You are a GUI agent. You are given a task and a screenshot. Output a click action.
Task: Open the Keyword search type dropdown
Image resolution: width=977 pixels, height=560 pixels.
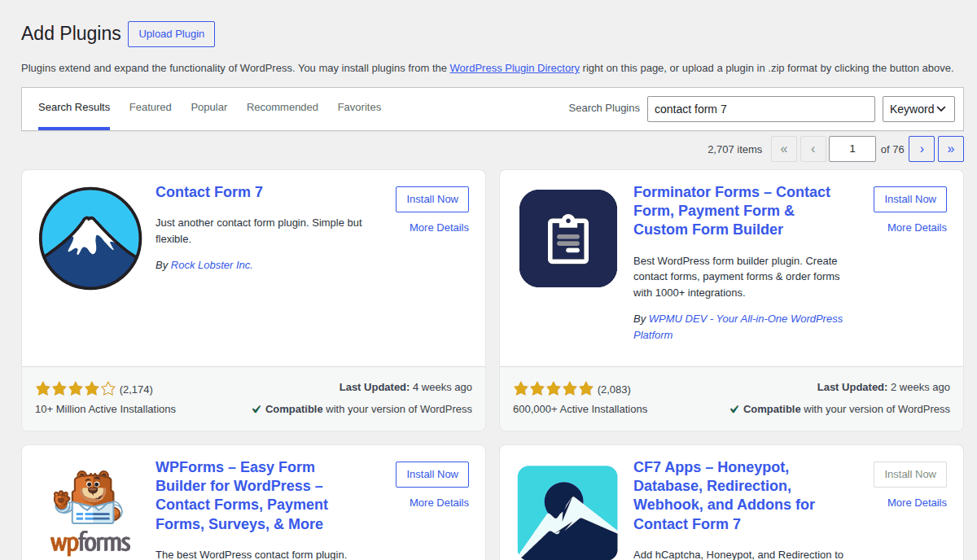click(918, 109)
